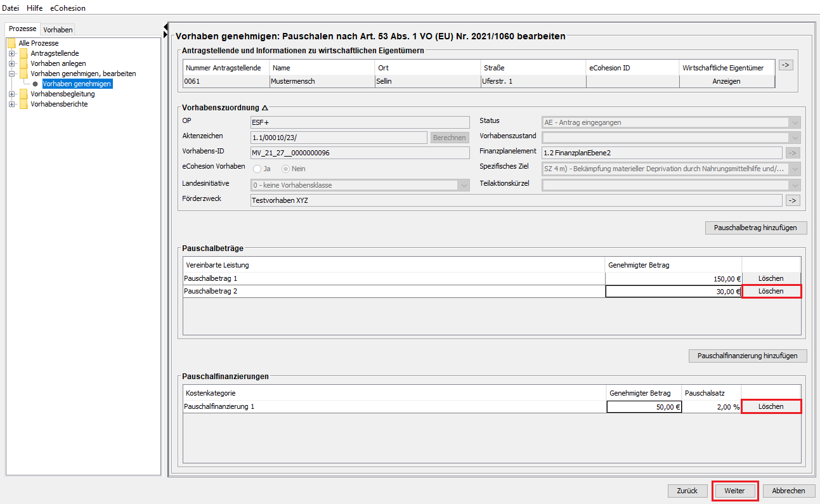820x504 pixels.
Task: Click the arrow button next to Förderzweck
Action: (x=793, y=200)
